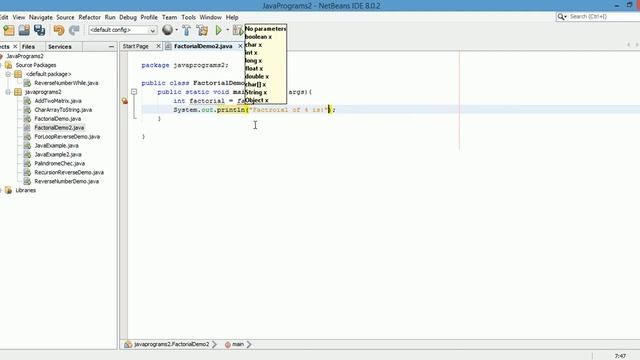Image resolution: width=640 pixels, height=360 pixels.
Task: Close the Projects panel tab
Action: click(x=15, y=47)
